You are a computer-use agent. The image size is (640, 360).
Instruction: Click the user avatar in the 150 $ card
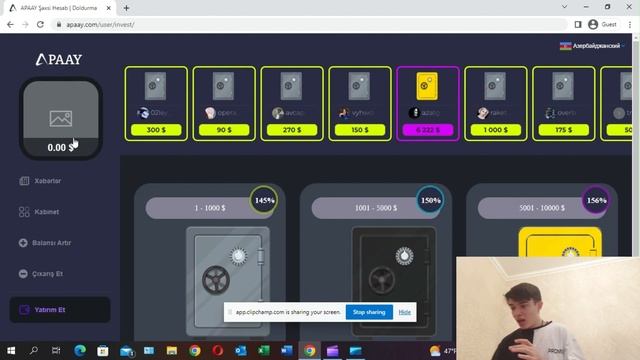click(x=344, y=113)
